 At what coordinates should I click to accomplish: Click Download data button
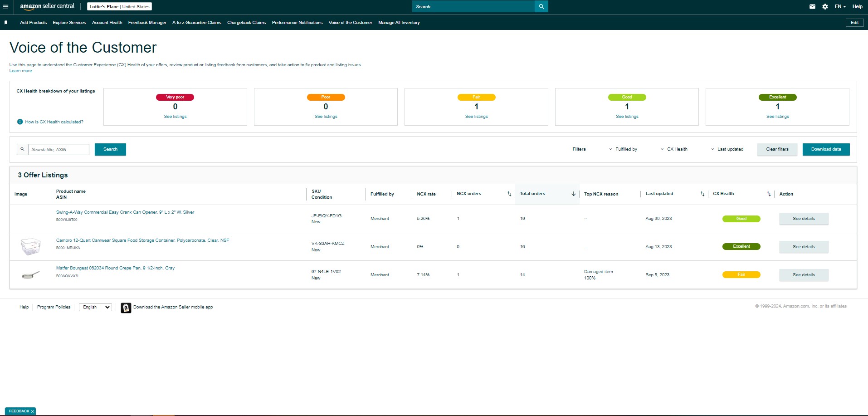pyautogui.click(x=826, y=149)
